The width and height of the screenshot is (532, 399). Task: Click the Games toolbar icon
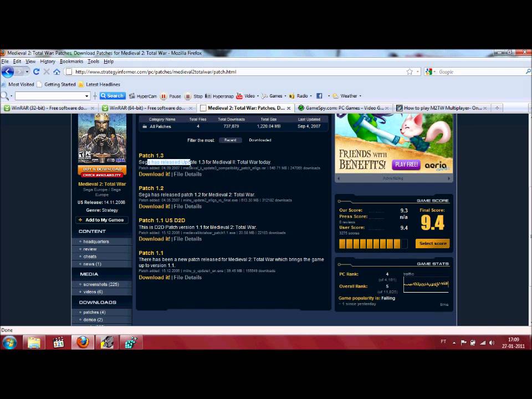click(x=265, y=96)
